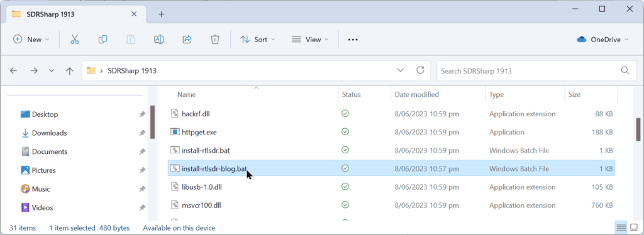Go up one folder level arrow
The image size is (644, 235).
[x=70, y=70]
